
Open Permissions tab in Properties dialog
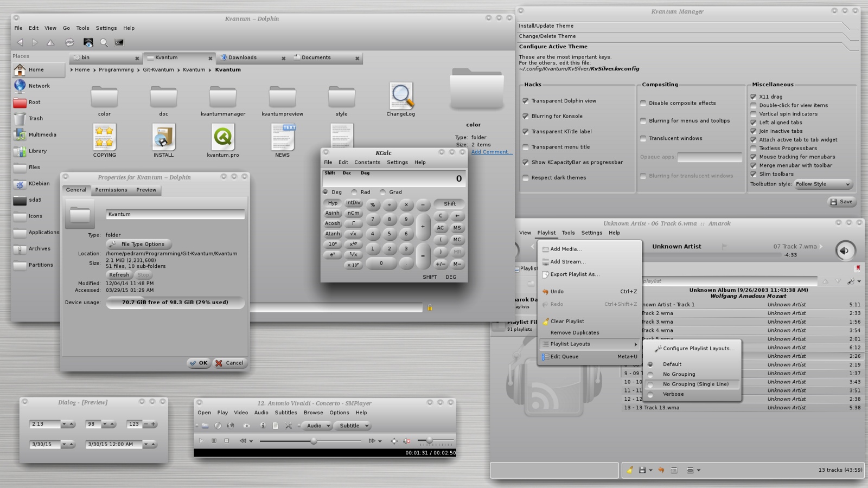tap(111, 190)
